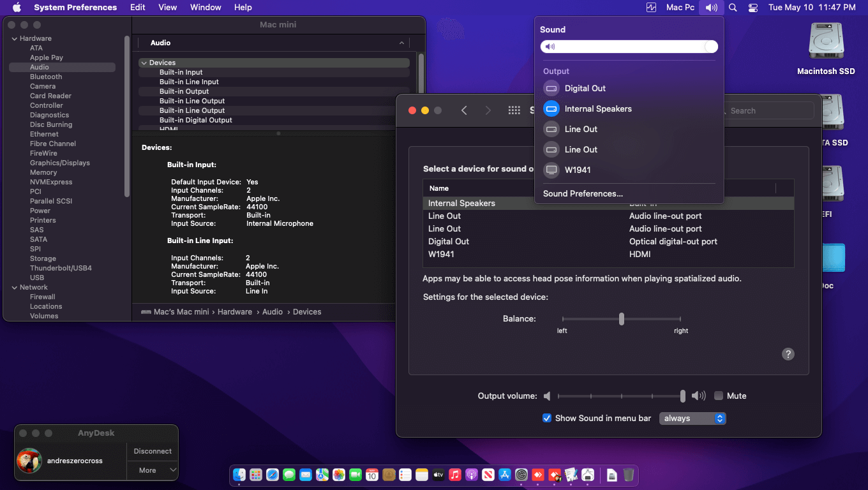Open the Sound icon in menu bar
Screen dimensions: 868x490
click(710, 7)
